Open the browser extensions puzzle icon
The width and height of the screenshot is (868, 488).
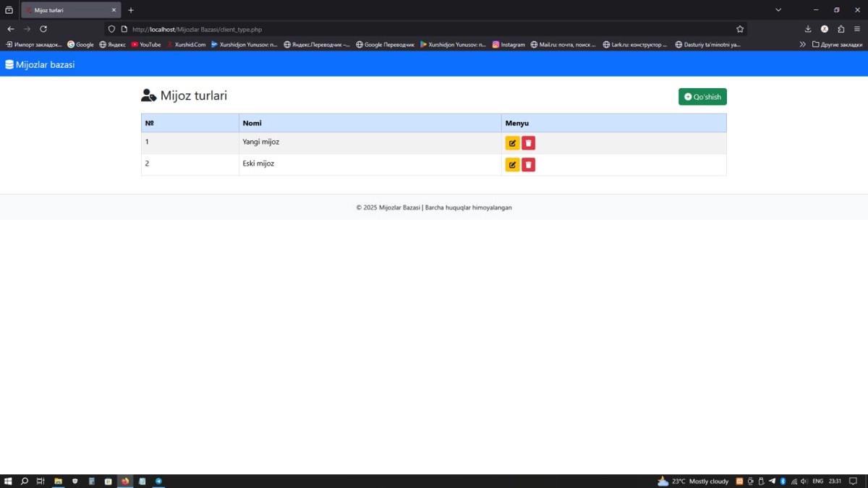tap(841, 29)
